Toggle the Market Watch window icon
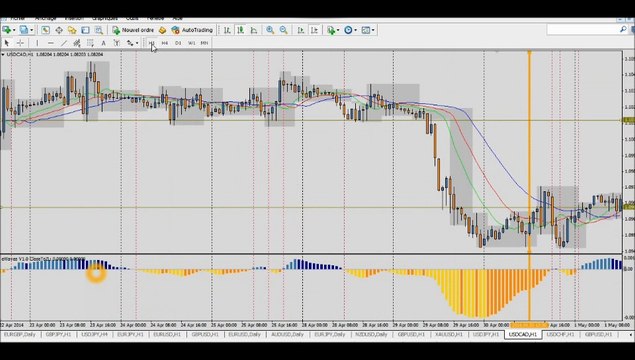 coord(45,30)
